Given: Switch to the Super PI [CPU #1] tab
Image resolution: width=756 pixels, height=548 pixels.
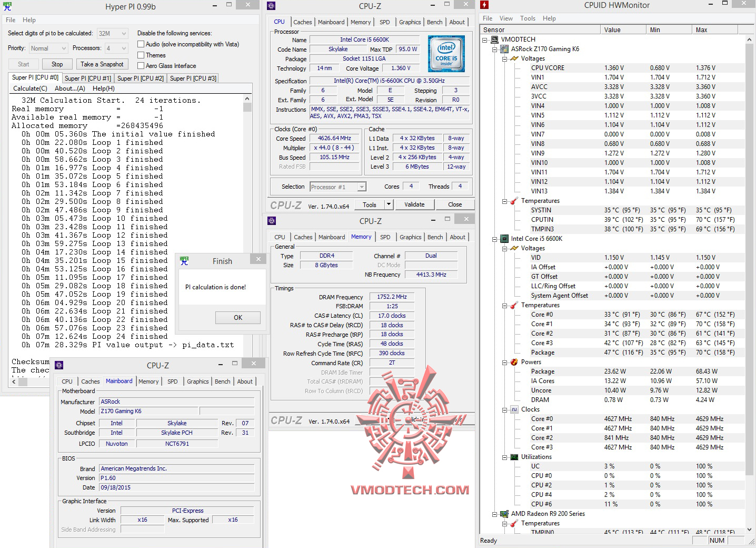Looking at the screenshot, I should point(88,79).
